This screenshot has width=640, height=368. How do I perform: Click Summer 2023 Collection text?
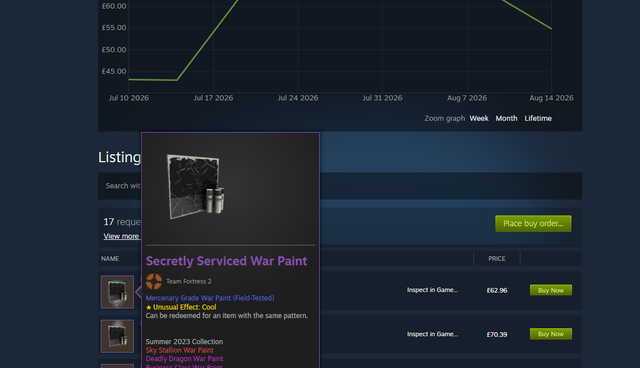point(184,341)
